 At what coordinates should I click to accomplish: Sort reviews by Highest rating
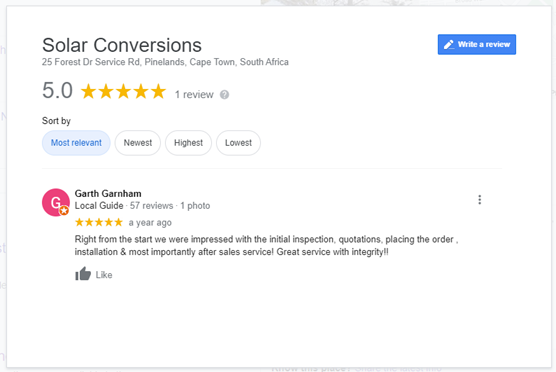click(x=188, y=143)
